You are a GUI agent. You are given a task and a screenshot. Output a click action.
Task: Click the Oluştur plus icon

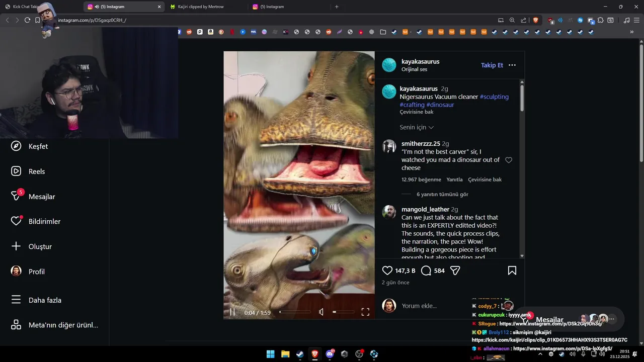16,246
